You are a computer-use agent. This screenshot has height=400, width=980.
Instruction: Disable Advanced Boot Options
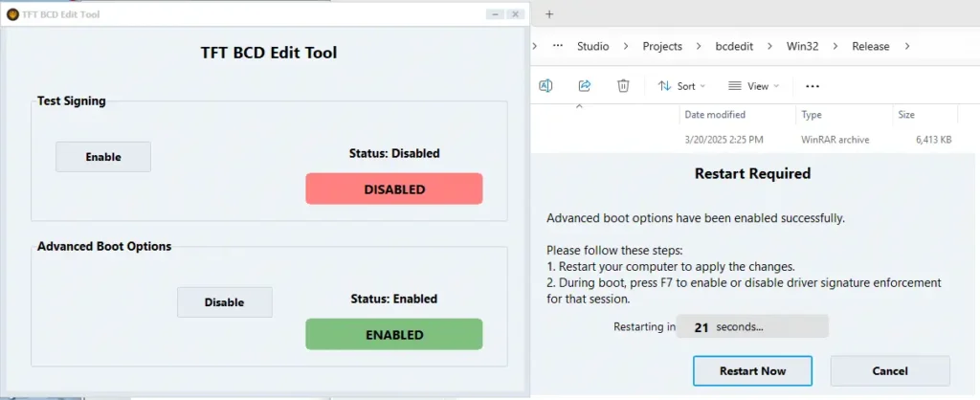[x=224, y=302]
